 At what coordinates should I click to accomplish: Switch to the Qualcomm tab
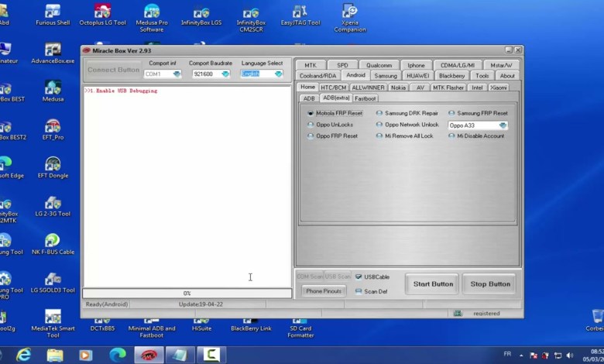379,65
